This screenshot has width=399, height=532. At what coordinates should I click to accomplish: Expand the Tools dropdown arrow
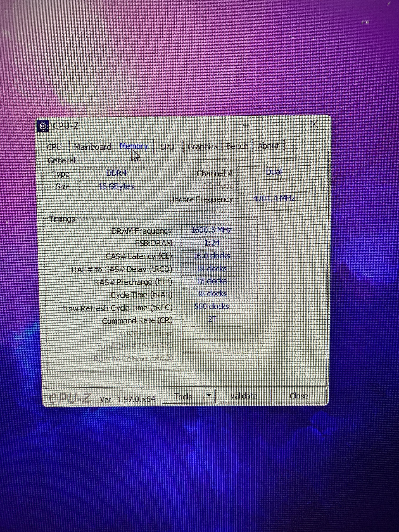pyautogui.click(x=209, y=396)
